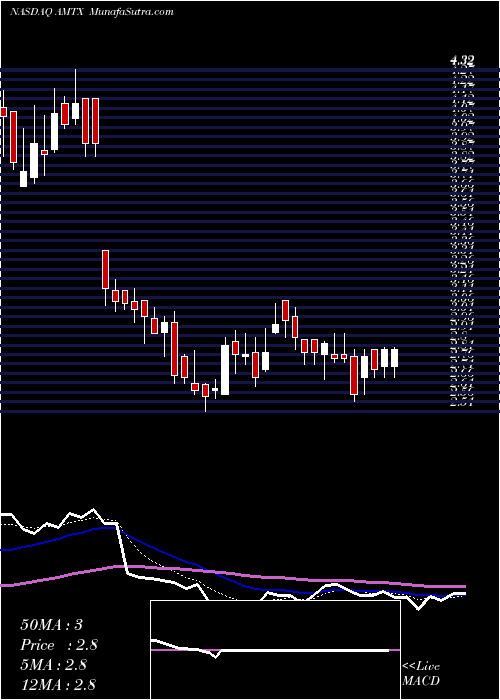Click the last white candlestick on the right
The width and height of the screenshot is (500, 700).
click(394, 358)
